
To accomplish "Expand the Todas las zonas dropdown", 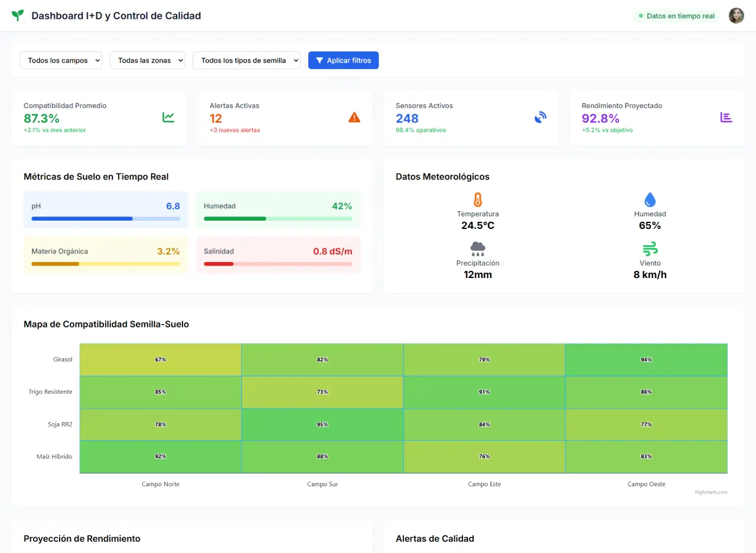I will click(148, 60).
